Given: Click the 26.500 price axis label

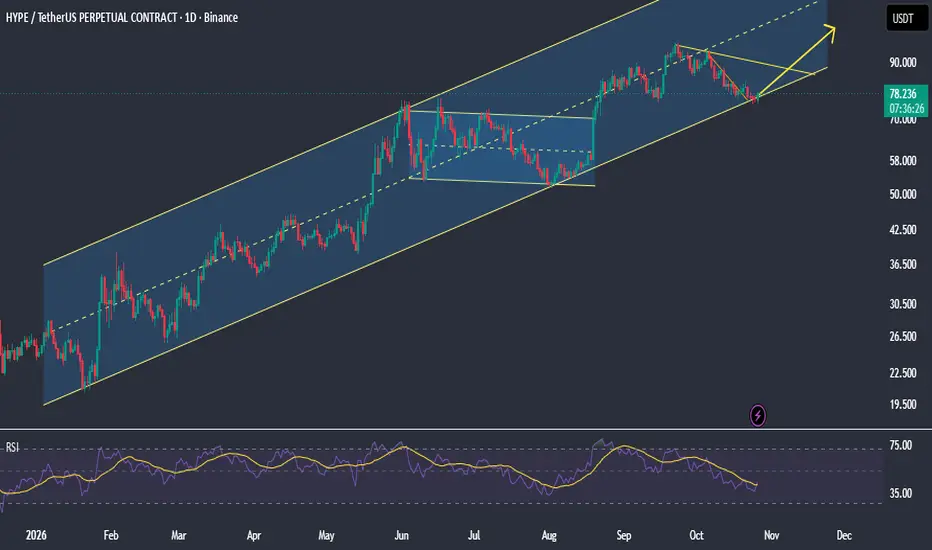Looking at the screenshot, I should click(x=902, y=337).
